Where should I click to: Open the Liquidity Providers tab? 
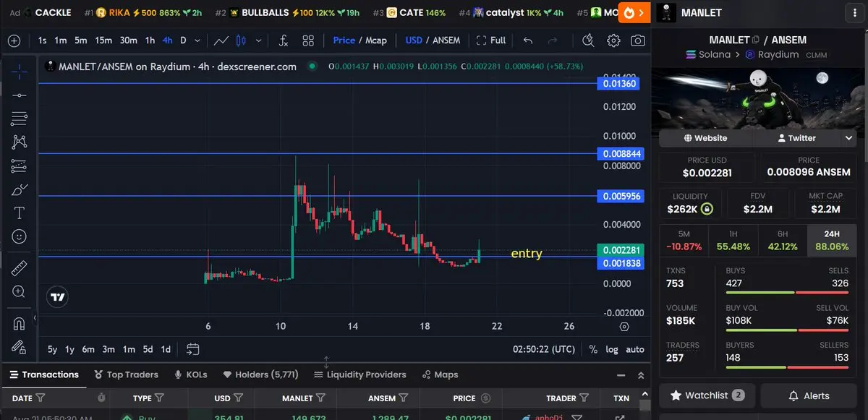tap(360, 374)
